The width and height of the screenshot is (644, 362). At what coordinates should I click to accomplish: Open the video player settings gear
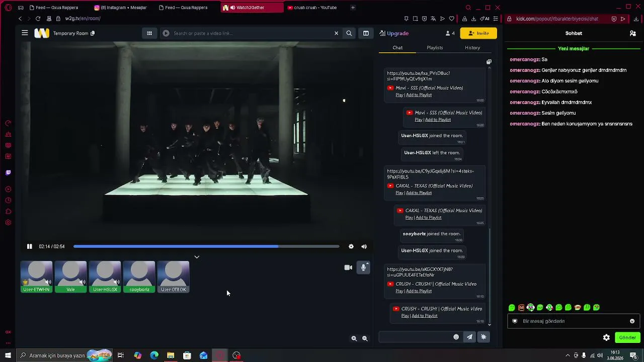tap(351, 246)
